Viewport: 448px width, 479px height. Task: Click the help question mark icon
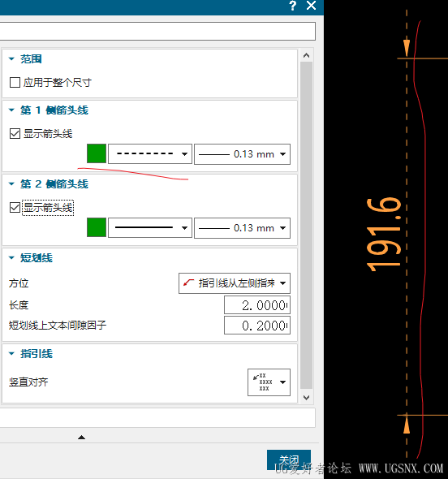(293, 6)
